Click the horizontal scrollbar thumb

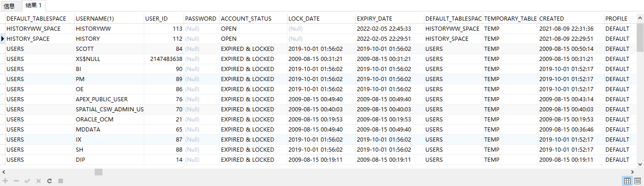coord(99,172)
